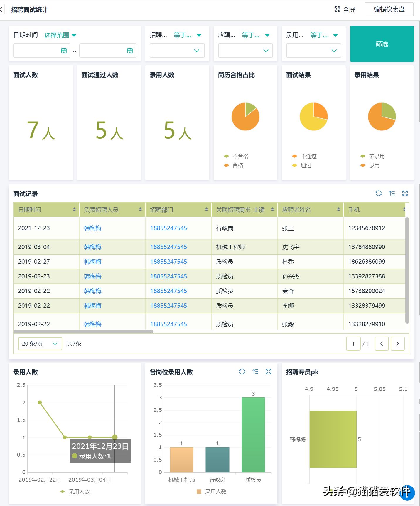
Task: Click the table's vertical scrollbar
Action: pos(407,270)
